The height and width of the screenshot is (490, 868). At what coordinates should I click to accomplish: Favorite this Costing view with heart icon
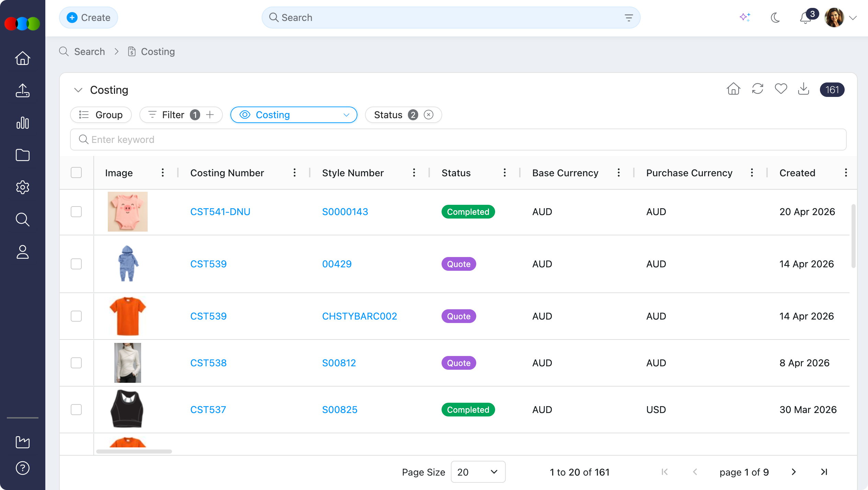click(x=781, y=89)
